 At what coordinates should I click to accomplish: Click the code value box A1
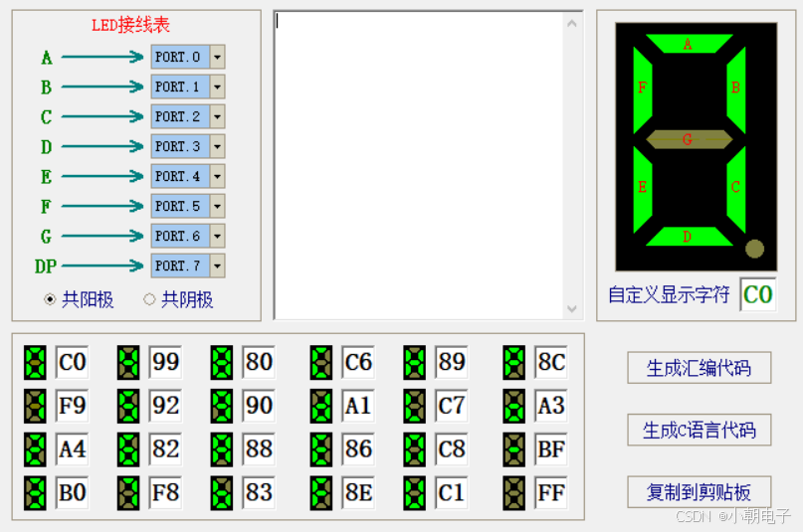click(x=358, y=406)
